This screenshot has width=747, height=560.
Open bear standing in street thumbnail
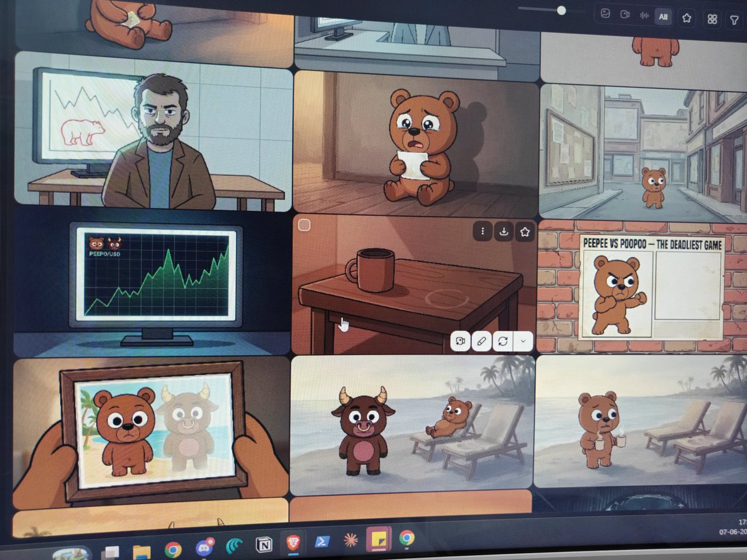point(643,152)
